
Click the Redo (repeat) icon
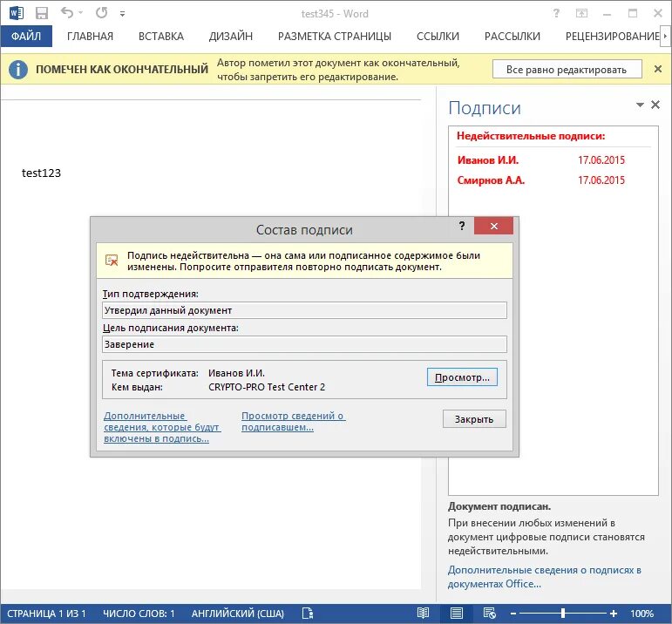102,13
